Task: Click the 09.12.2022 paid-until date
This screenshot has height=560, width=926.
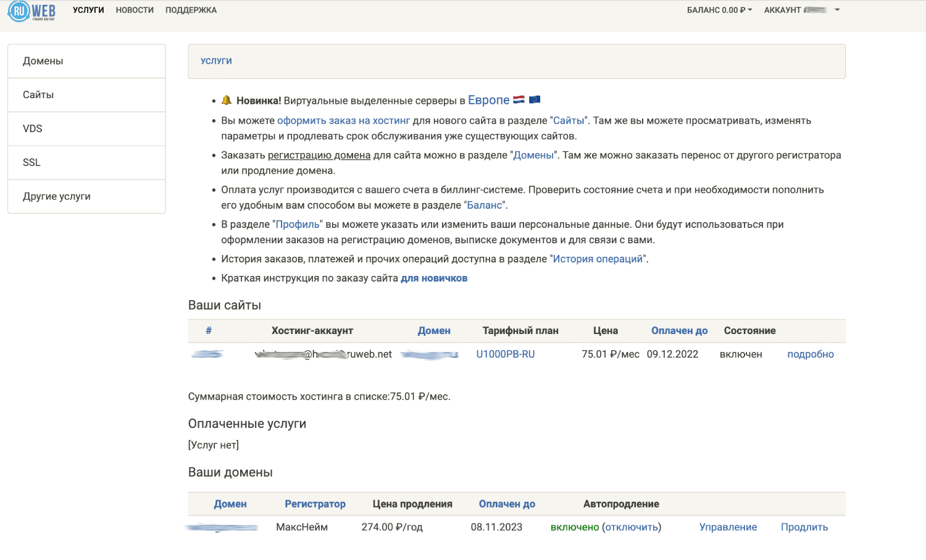Action: pyautogui.click(x=672, y=354)
